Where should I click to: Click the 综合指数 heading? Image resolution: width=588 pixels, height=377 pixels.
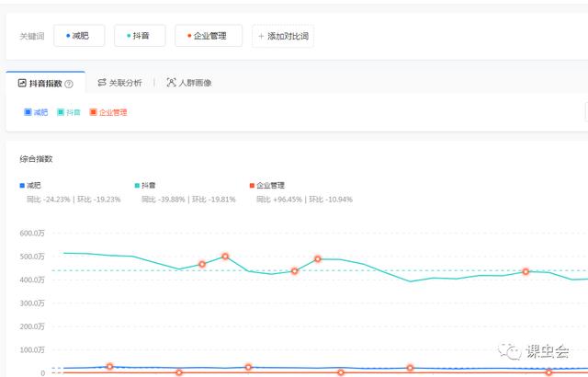36,159
